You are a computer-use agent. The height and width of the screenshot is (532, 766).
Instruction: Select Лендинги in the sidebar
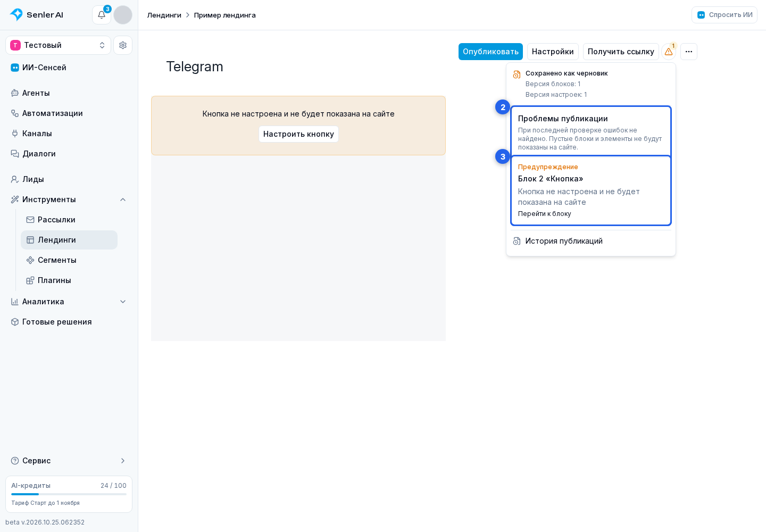(x=69, y=240)
